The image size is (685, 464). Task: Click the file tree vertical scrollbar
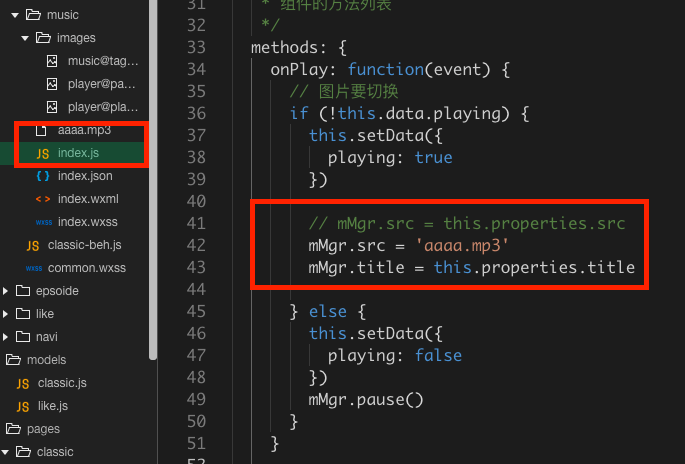coord(153,179)
